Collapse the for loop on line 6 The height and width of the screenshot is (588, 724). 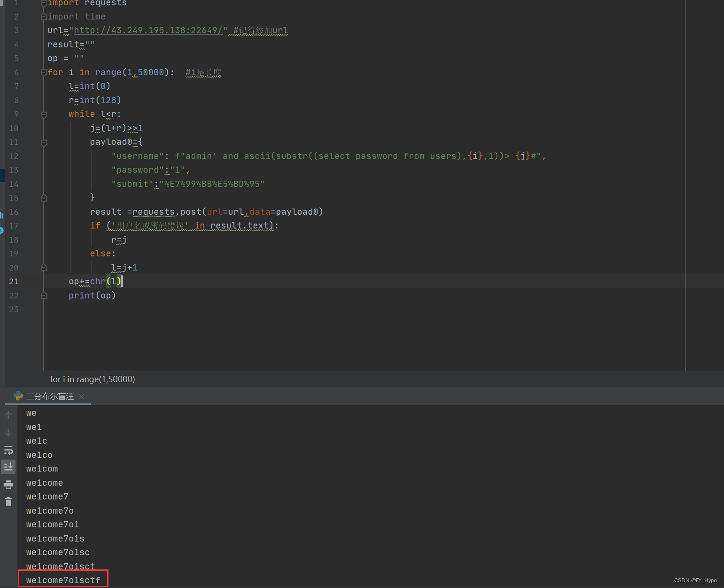pos(44,73)
